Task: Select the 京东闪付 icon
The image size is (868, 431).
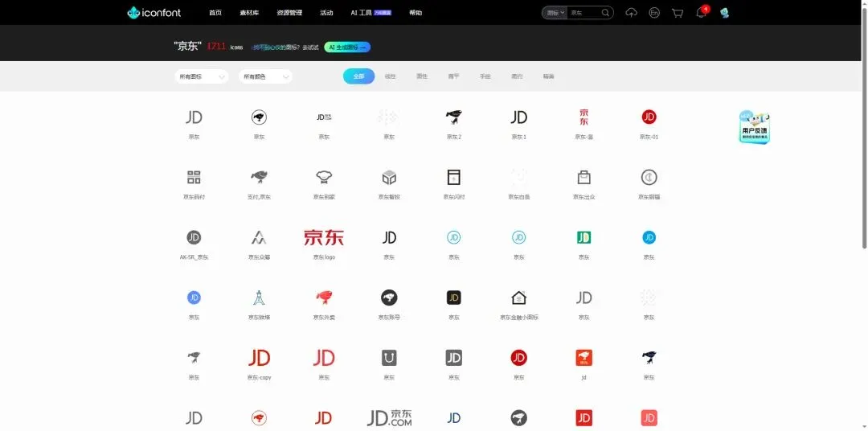Action: tap(454, 177)
